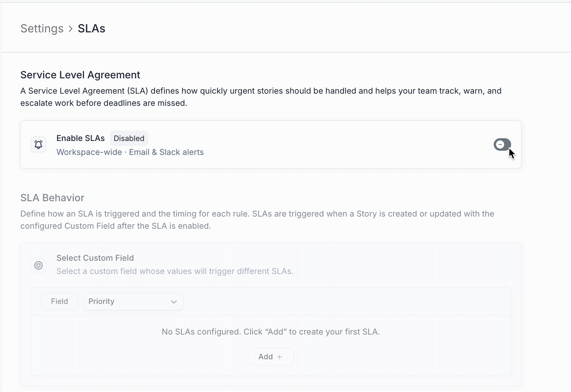Click the SLA Behavior description paragraph
Viewport: 571px width, 392px height.
(x=257, y=220)
